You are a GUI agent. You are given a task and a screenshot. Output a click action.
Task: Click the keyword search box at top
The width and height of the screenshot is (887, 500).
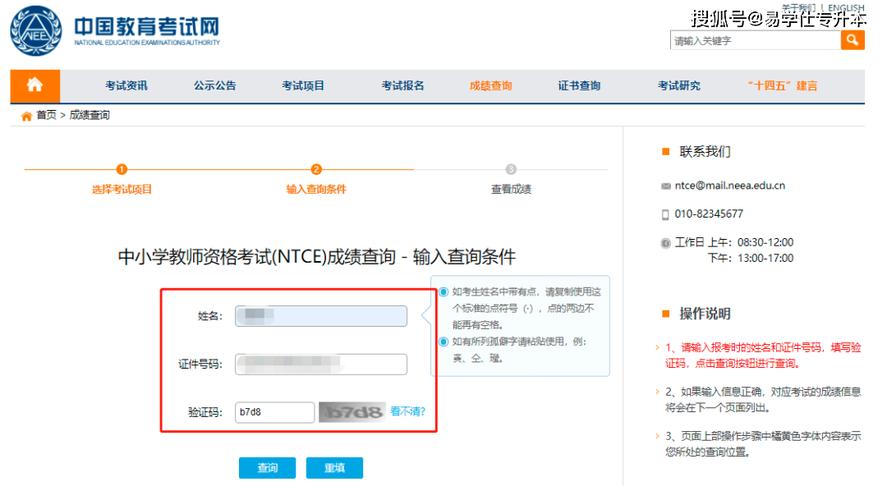tap(755, 40)
